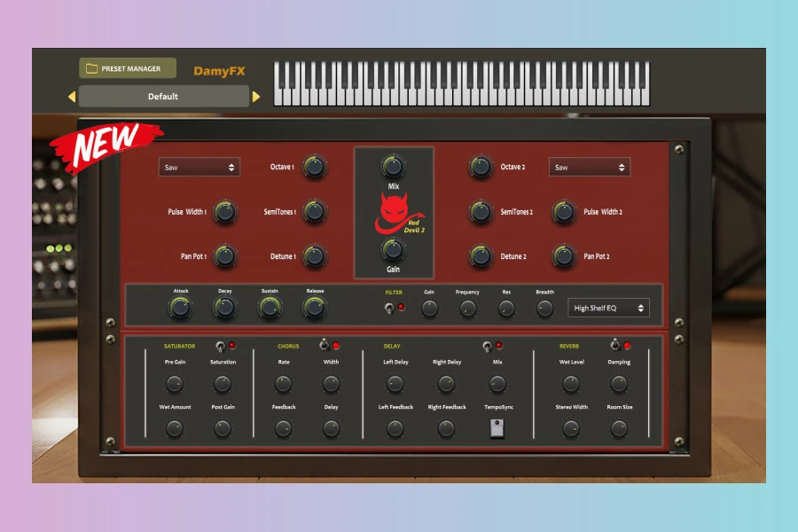
Task: Click the Octave 1 knob
Action: coord(314,167)
